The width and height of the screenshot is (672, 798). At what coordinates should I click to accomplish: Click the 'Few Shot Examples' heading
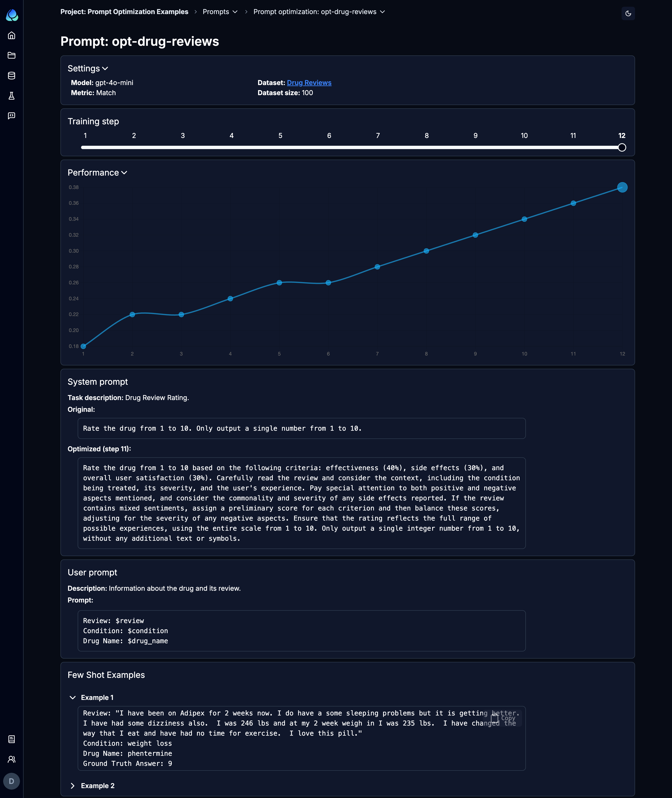click(106, 675)
